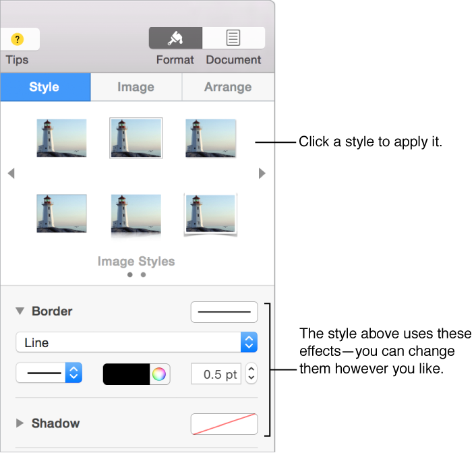476x453 pixels.
Task: Open the color wheel picker
Action: (x=159, y=374)
